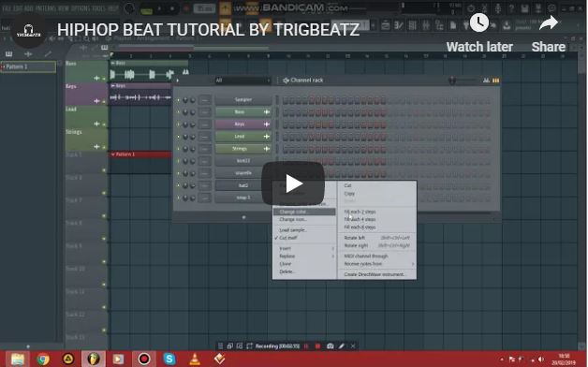Screen dimensions: 588x367
Task: Open the video title link
Action: (208, 30)
